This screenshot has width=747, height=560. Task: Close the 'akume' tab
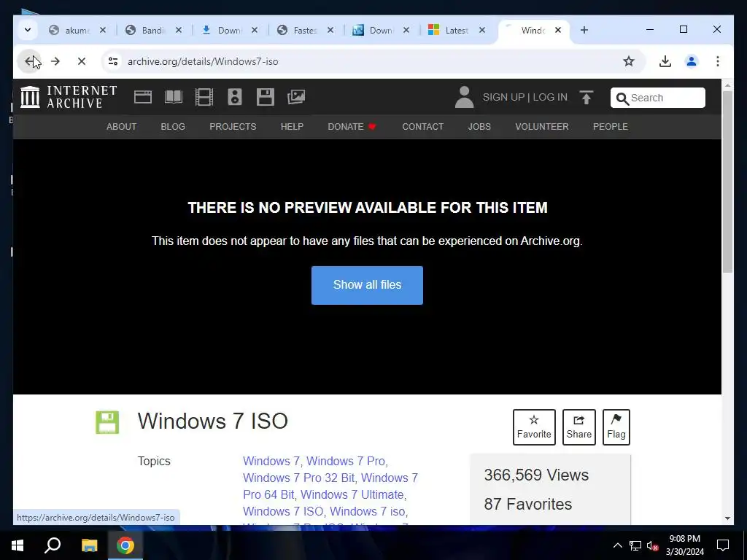pos(102,30)
